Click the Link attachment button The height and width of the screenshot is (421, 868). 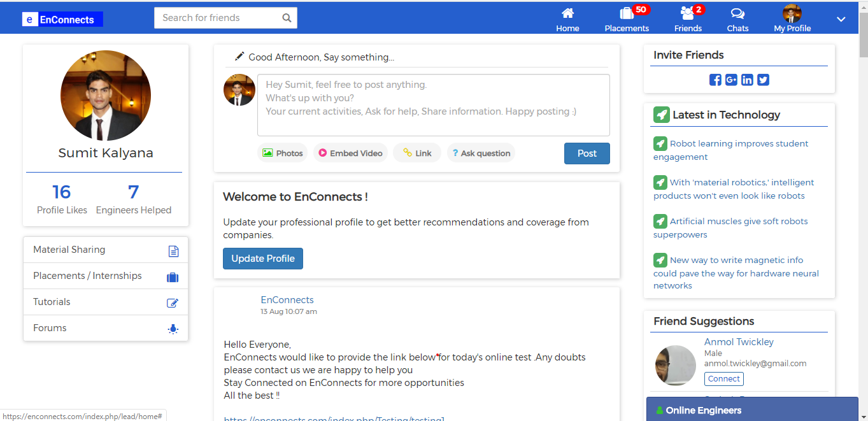coord(417,153)
